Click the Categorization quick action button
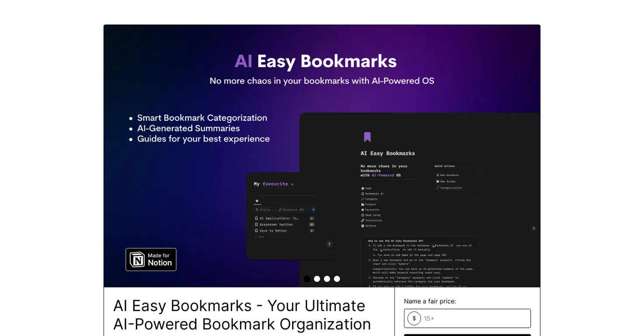The width and height of the screenshot is (644, 336). 449,188
